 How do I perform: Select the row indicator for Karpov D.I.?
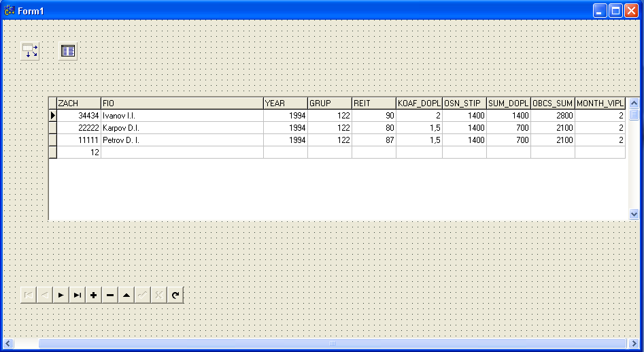[x=52, y=128]
